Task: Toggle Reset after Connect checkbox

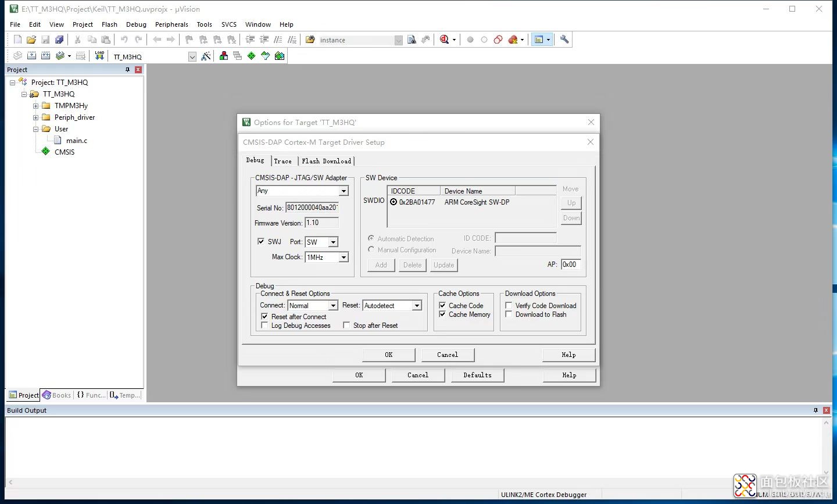Action: click(x=264, y=316)
